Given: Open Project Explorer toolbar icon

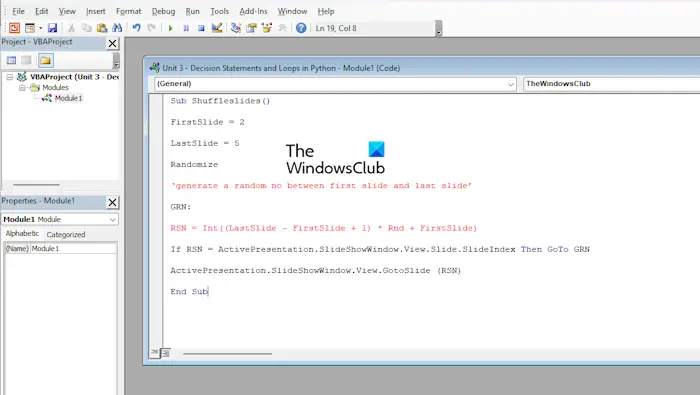Looking at the screenshot, I should 236,28.
